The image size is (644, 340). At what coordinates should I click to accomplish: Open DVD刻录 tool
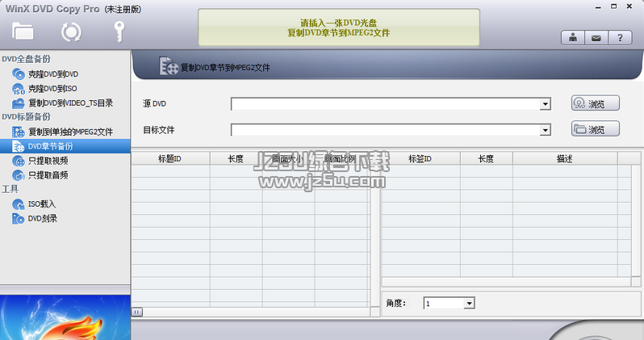pyautogui.click(x=42, y=218)
